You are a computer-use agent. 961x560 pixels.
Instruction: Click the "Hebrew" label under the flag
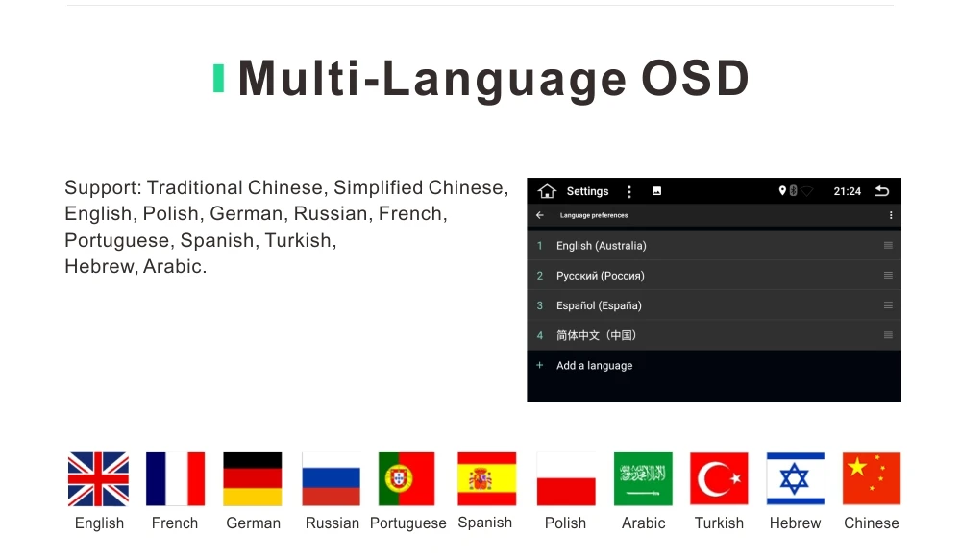coord(795,523)
